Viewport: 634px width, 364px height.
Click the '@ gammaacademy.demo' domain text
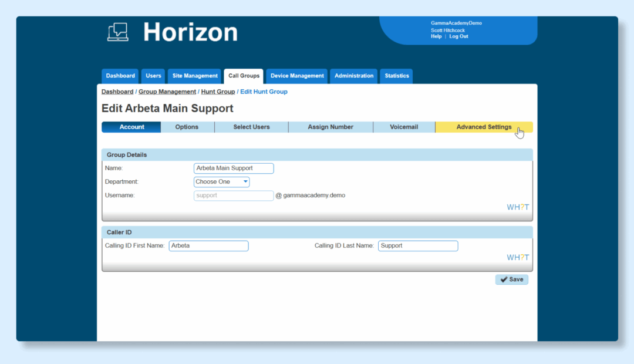pyautogui.click(x=310, y=196)
